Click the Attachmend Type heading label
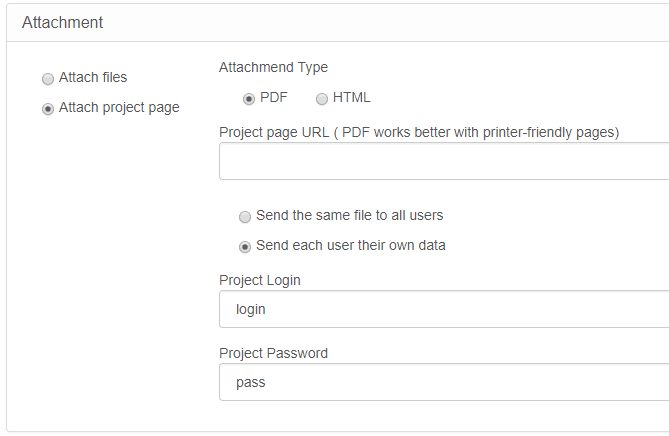This screenshot has height=436, width=669. click(x=273, y=67)
